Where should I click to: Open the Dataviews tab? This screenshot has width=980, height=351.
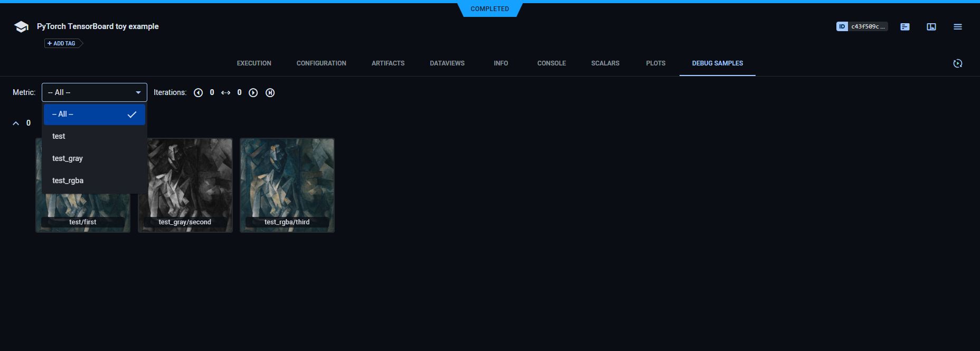(447, 63)
